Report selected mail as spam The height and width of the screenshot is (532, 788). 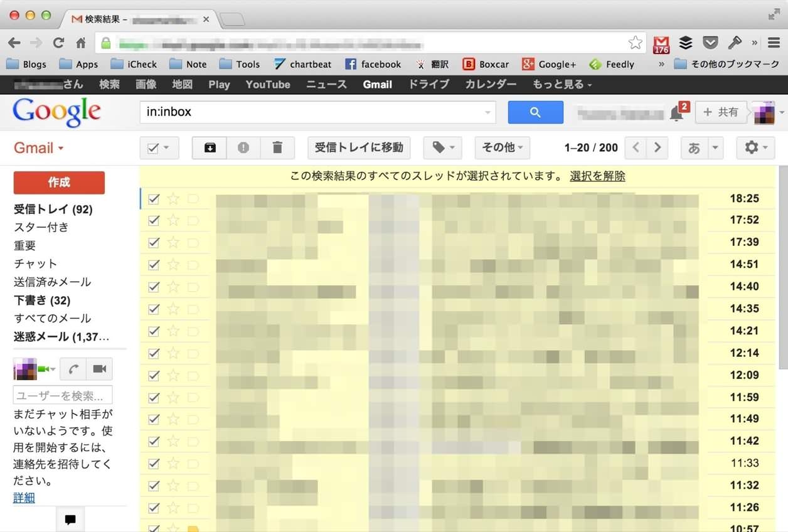[243, 148]
